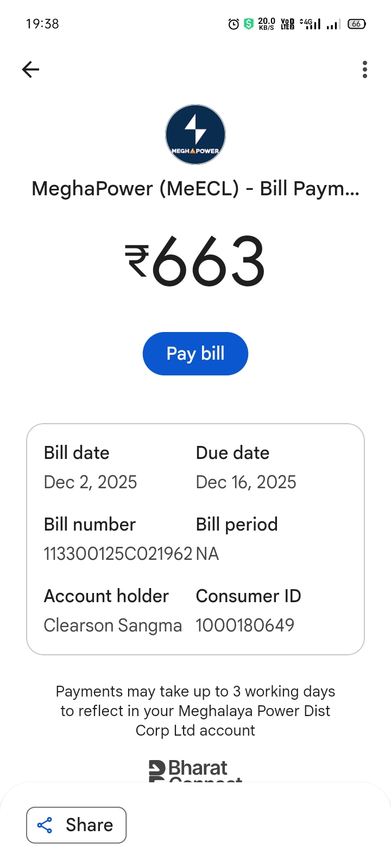Tap the MeghaPower logo icon
Image resolution: width=391 pixels, height=868 pixels.
(x=195, y=135)
